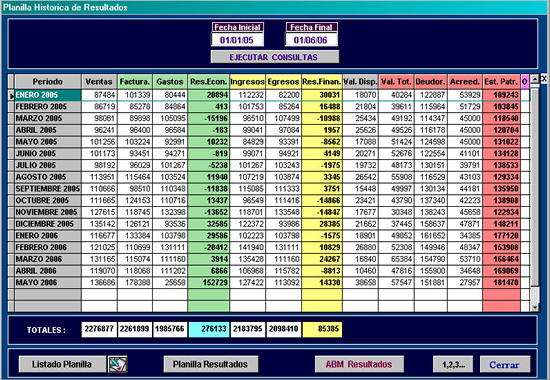Viewport: 550px width, 380px height.
Task: Click the Acreed. column header
Action: tap(465, 82)
